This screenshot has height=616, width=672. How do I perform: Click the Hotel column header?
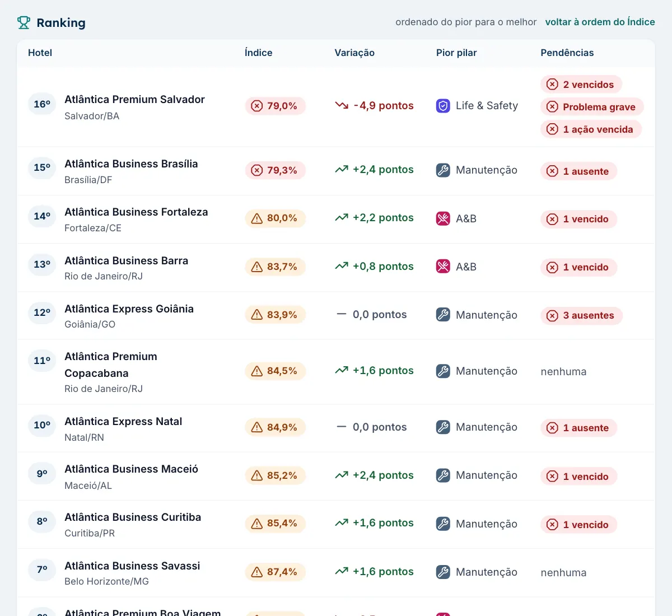click(x=40, y=53)
